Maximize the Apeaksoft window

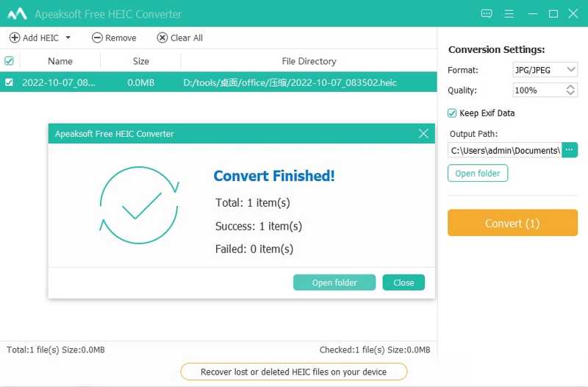553,14
